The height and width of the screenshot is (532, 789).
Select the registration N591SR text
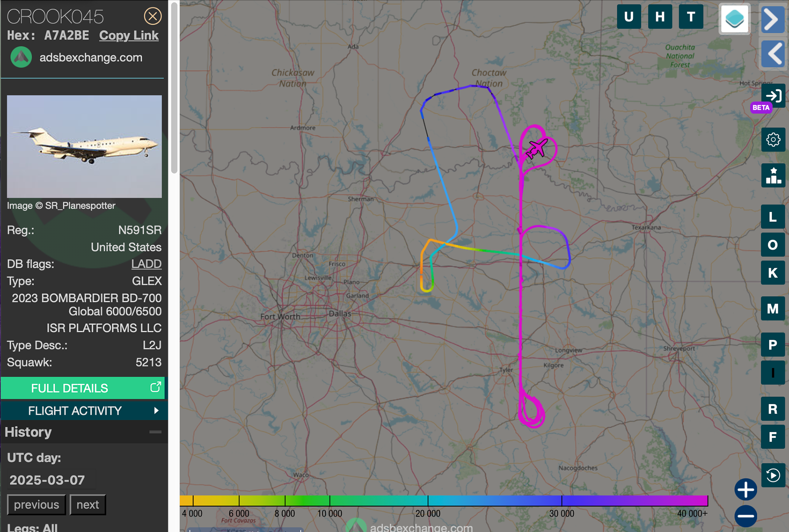click(140, 230)
